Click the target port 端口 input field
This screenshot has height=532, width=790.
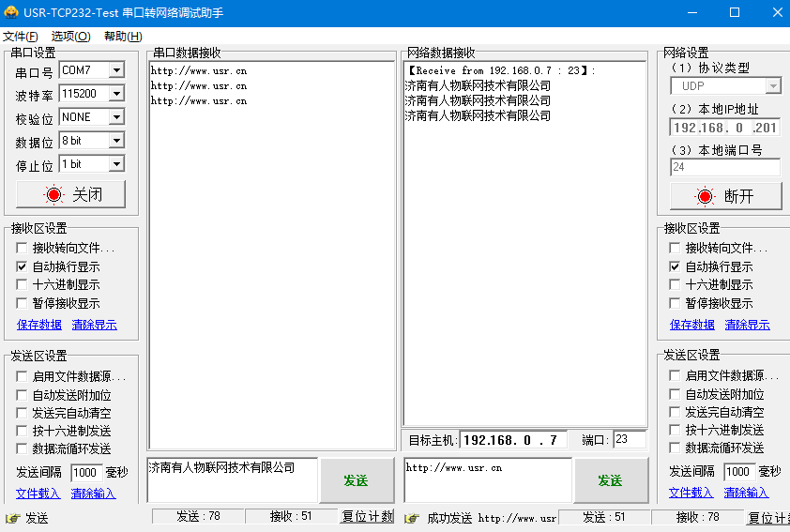[629, 439]
